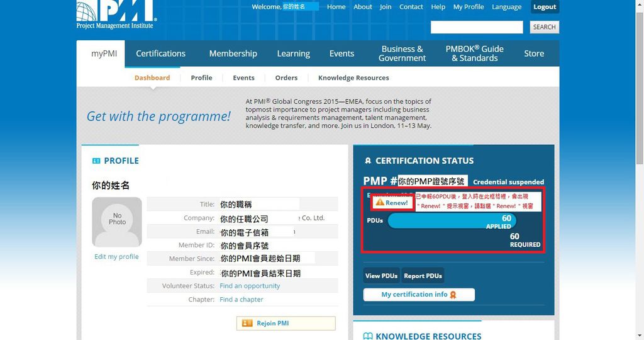Viewport: 644px width, 340px height.
Task: Click the Renew! button
Action: [392, 202]
